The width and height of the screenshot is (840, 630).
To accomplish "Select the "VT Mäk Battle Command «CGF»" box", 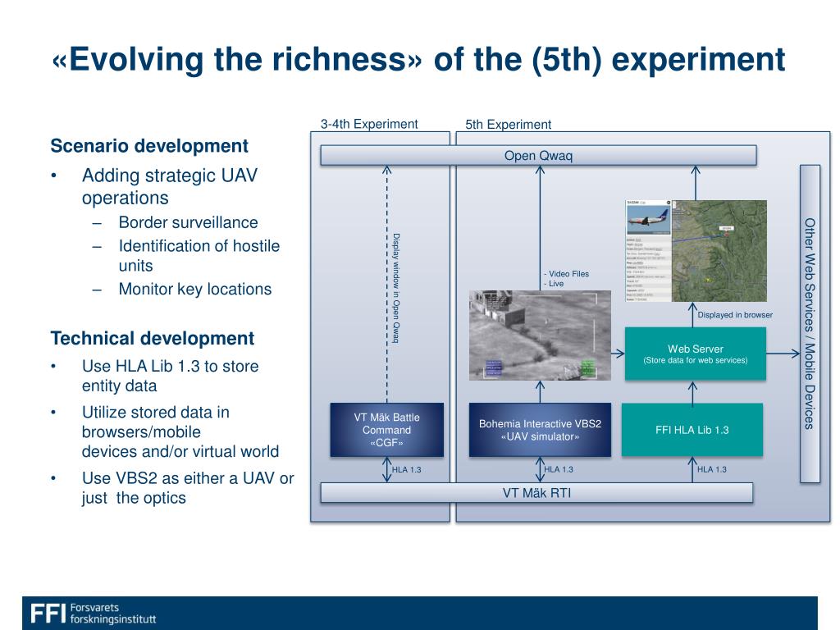I will pos(387,430).
